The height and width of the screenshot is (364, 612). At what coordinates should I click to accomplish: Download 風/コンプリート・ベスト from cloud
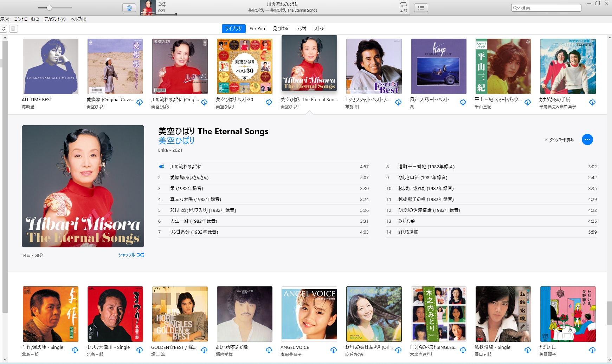pos(463,103)
